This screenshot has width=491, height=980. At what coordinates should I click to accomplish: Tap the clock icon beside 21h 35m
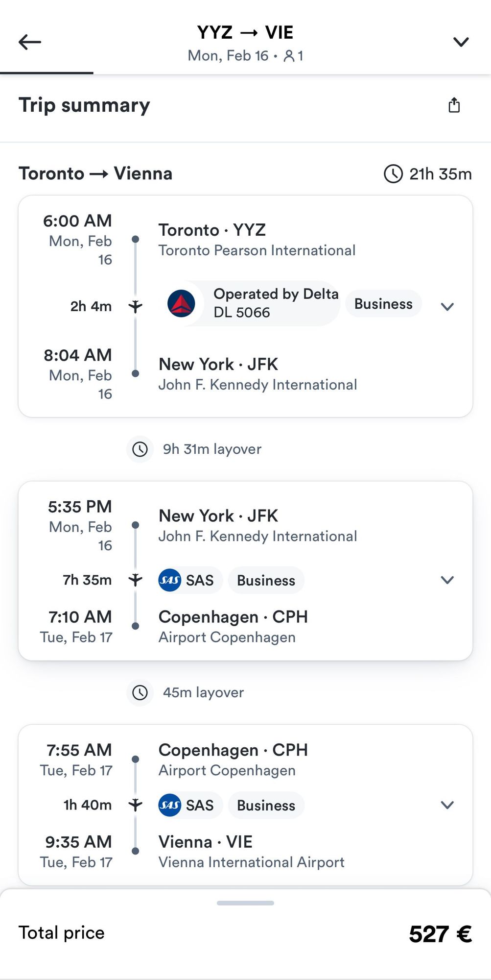(x=393, y=174)
